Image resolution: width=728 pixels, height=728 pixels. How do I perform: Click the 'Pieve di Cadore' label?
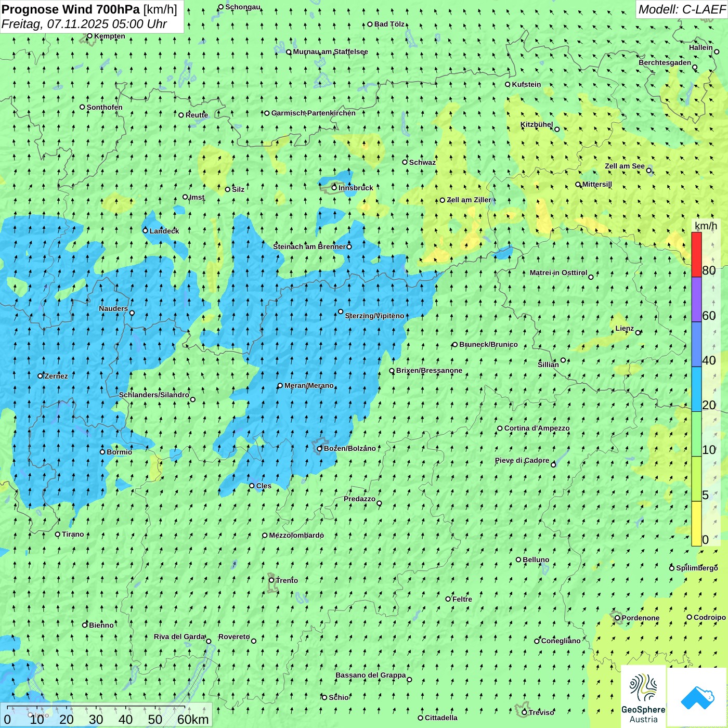point(522,460)
